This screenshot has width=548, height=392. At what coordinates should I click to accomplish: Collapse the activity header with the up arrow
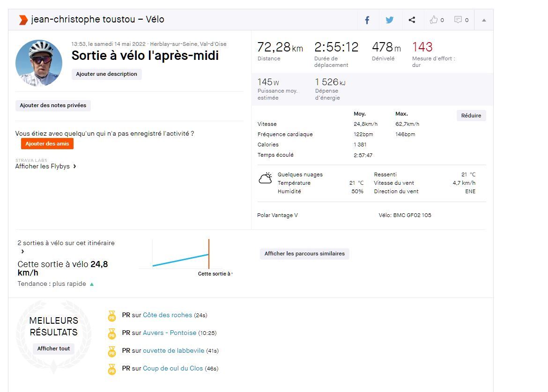pyautogui.click(x=484, y=20)
